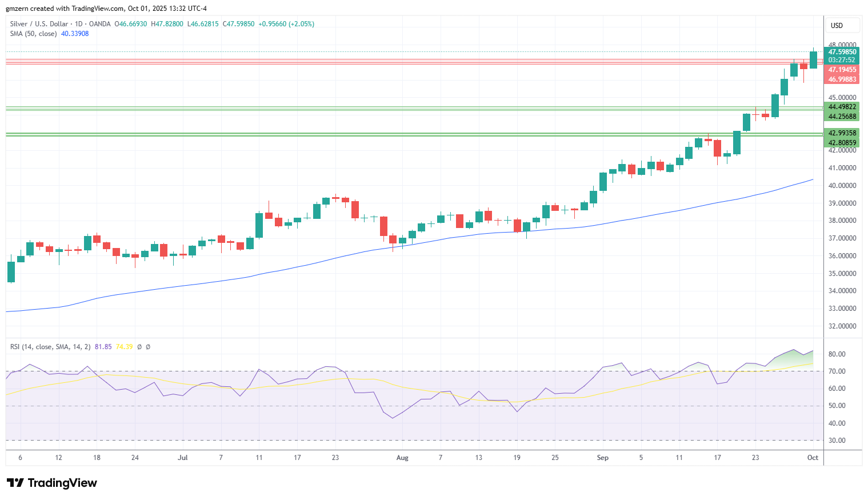Click the TradingView logo at bottom left
868x500 pixels.
[52, 483]
